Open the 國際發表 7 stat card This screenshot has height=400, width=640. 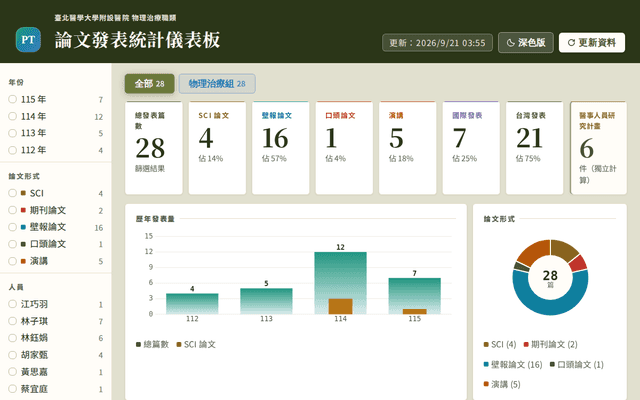[x=471, y=148]
